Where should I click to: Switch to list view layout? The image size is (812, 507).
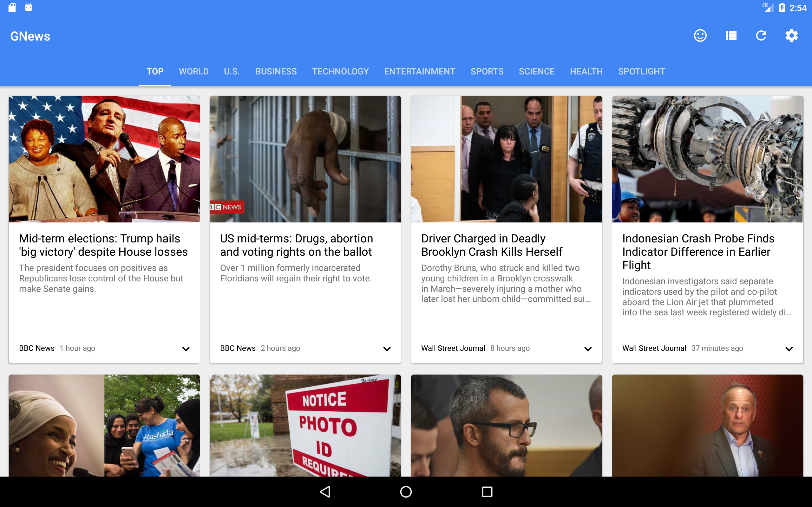(x=730, y=35)
